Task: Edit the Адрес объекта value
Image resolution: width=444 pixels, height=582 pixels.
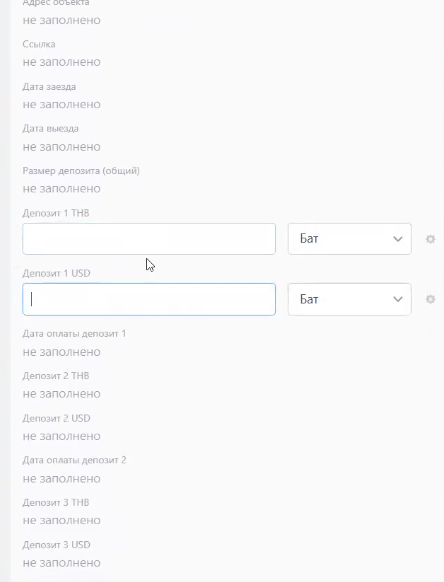Action: click(62, 20)
